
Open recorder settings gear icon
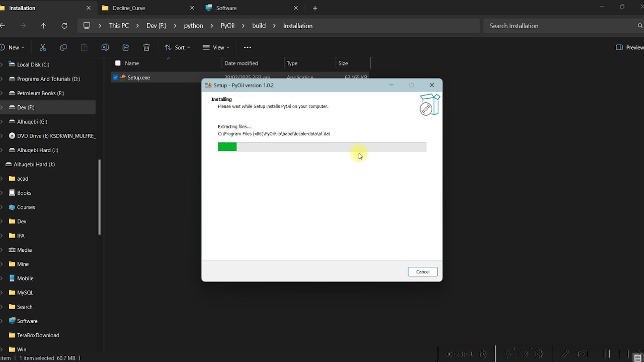coord(538,354)
